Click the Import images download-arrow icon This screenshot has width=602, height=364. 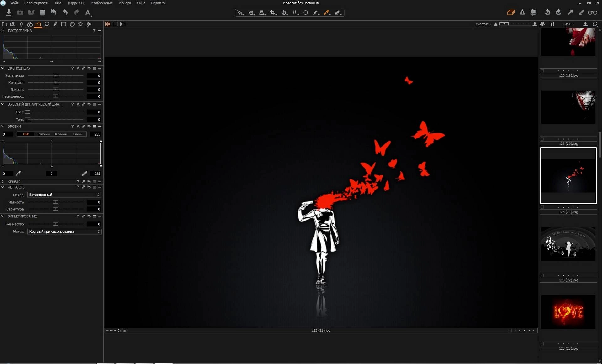(x=9, y=13)
